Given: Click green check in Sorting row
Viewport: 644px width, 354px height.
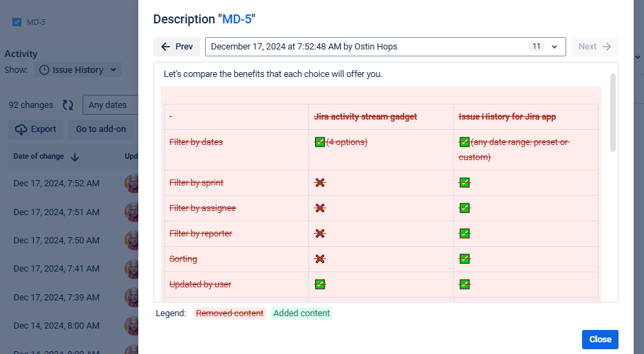Looking at the screenshot, I should click(x=464, y=259).
